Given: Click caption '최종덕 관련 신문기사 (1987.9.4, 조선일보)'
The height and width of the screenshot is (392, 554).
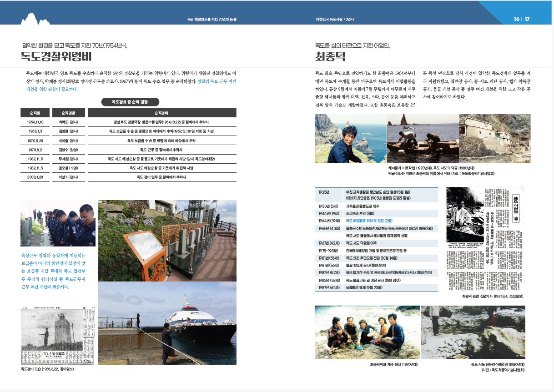Looking at the screenshot, I should [492, 297].
